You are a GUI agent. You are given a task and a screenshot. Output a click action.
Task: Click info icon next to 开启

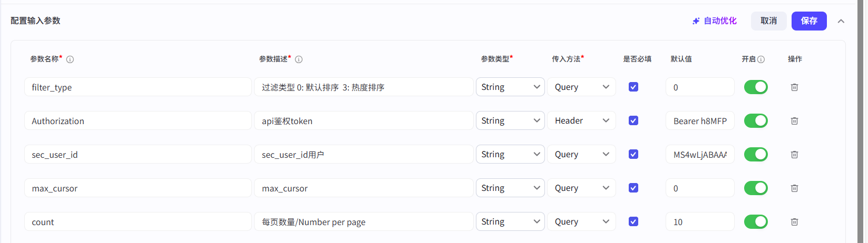click(761, 59)
